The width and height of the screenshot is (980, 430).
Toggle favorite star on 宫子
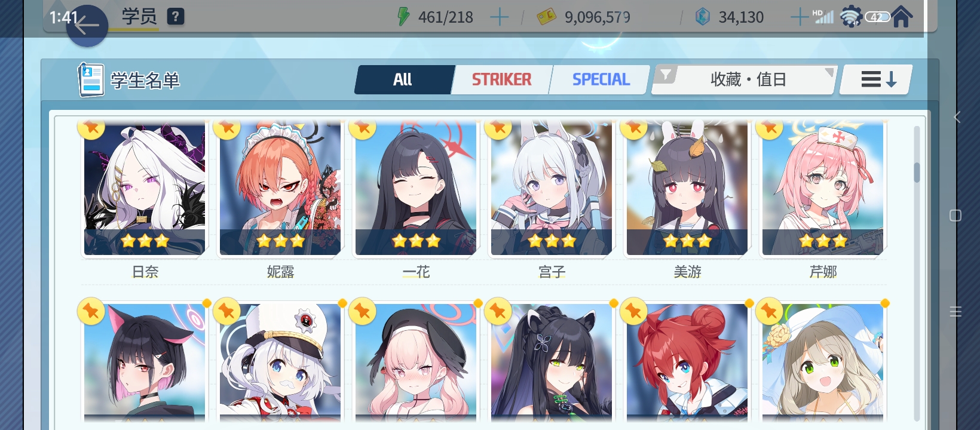click(x=498, y=128)
